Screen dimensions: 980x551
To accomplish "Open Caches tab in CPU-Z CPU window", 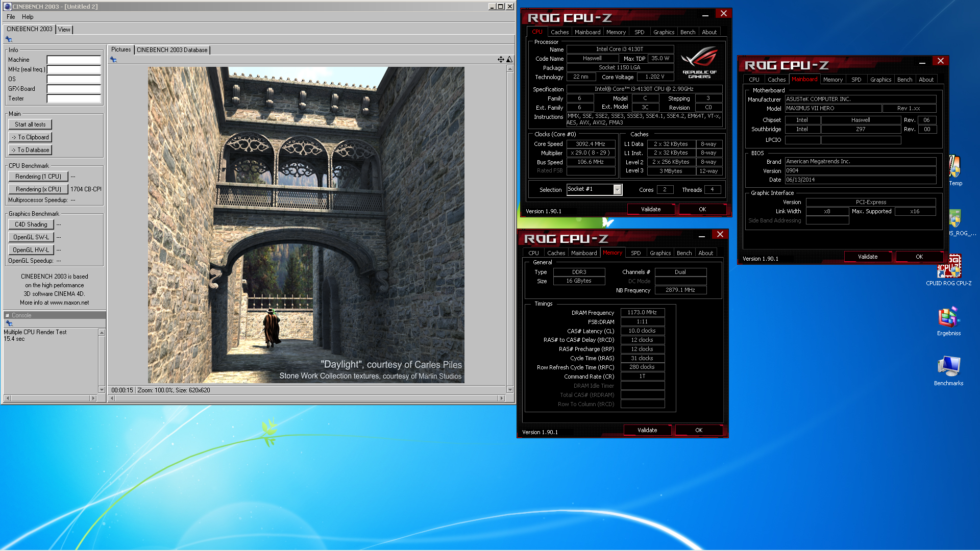I will tap(559, 32).
